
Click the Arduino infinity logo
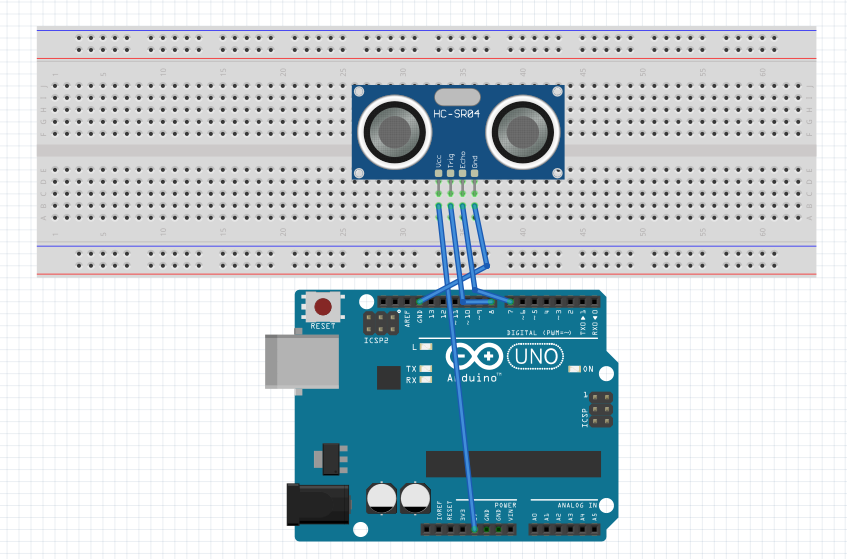click(474, 356)
